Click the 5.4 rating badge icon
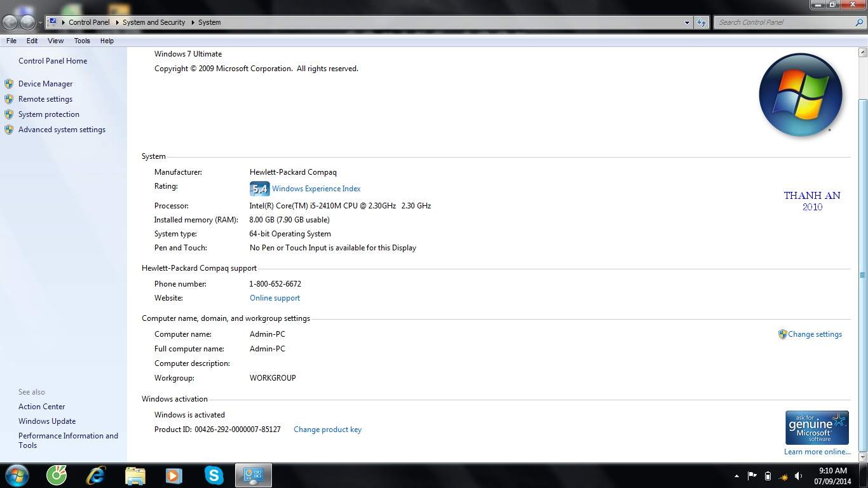This screenshot has height=488, width=868. pyautogui.click(x=259, y=189)
